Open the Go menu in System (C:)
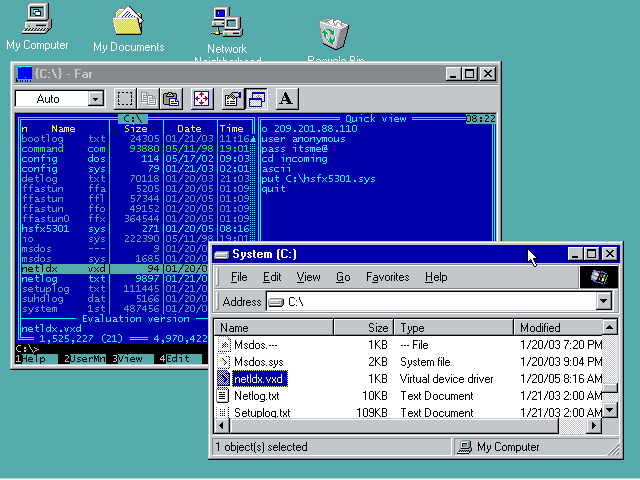 [343, 277]
